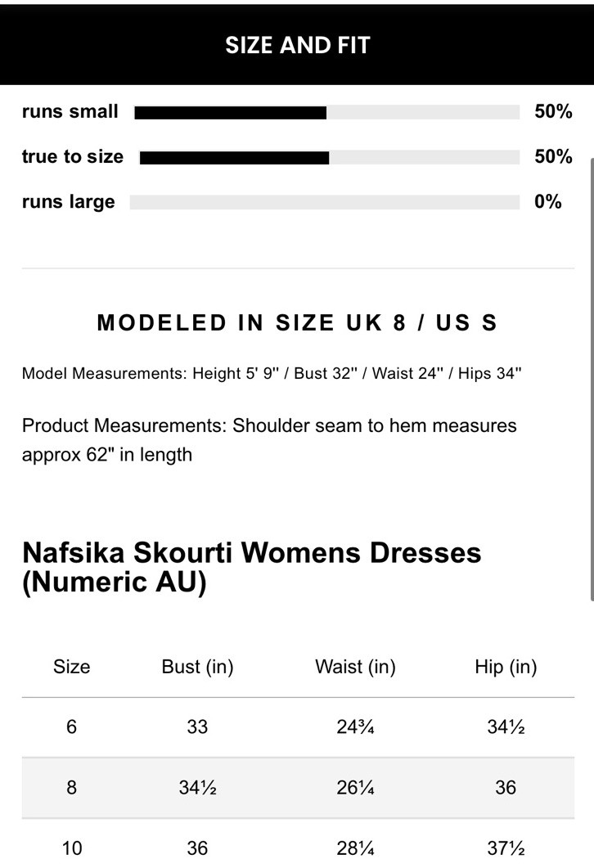Click the Waist (in) column header
This screenshot has width=594, height=868.
[x=355, y=667]
